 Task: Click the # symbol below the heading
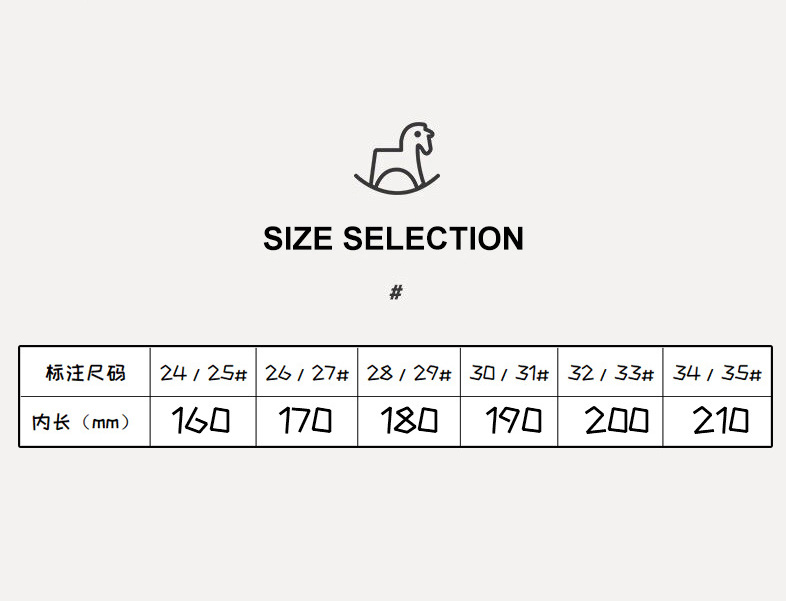pos(396,293)
